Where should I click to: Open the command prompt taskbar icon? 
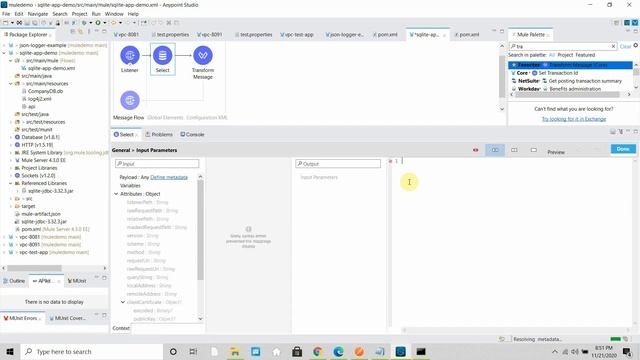click(421, 351)
